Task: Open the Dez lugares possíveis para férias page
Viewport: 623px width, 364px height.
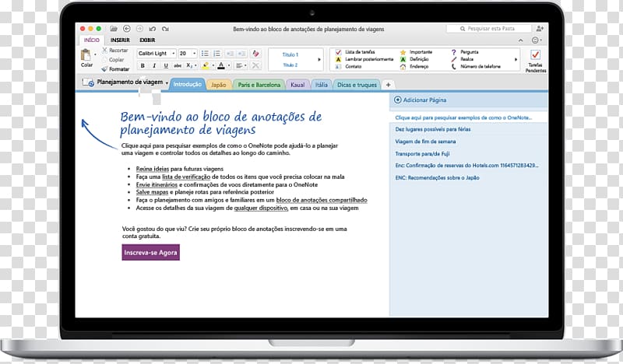Action: point(433,129)
